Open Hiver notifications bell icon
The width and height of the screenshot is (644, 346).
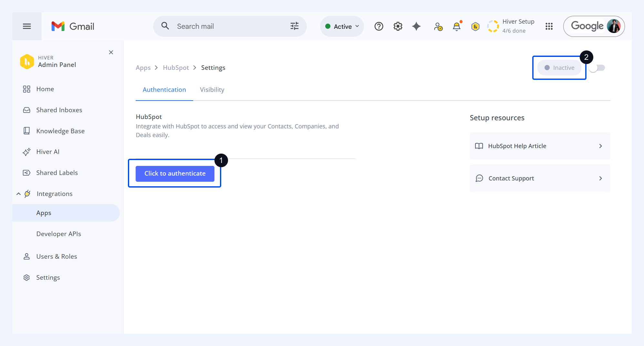(x=457, y=26)
